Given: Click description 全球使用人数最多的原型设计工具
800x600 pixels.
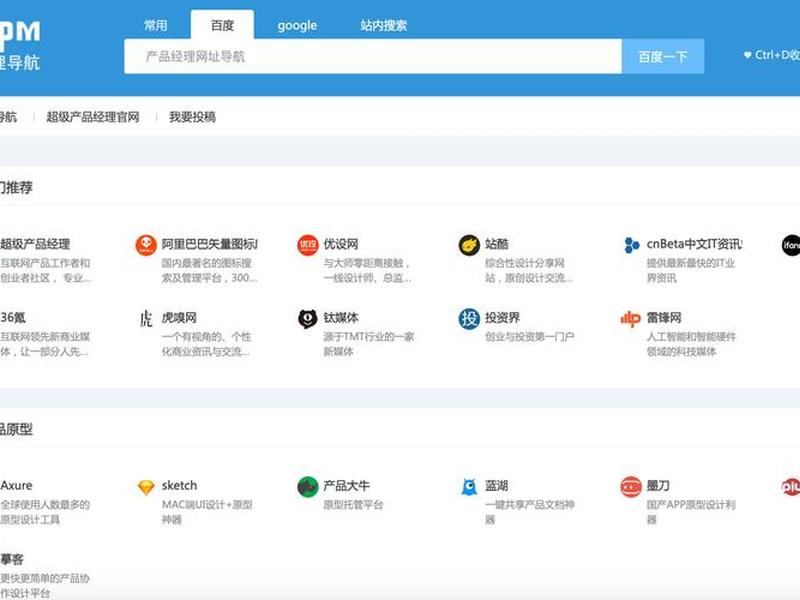Looking at the screenshot, I should (45, 512).
